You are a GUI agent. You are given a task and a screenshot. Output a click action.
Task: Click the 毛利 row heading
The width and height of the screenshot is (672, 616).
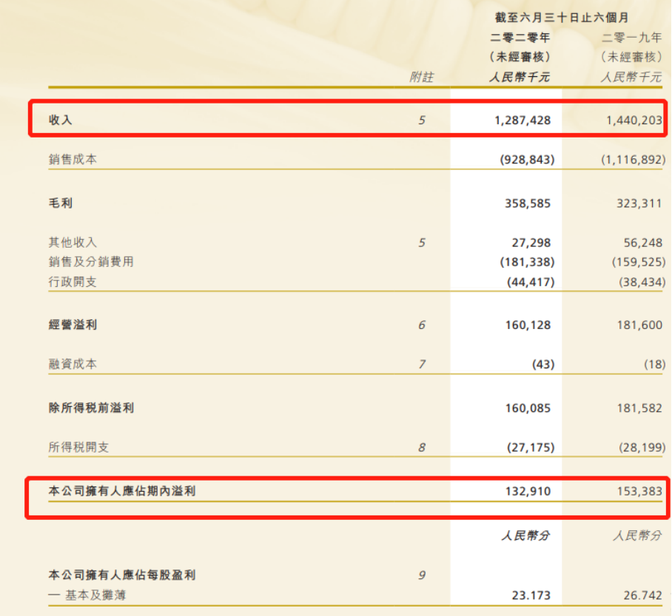tap(61, 203)
